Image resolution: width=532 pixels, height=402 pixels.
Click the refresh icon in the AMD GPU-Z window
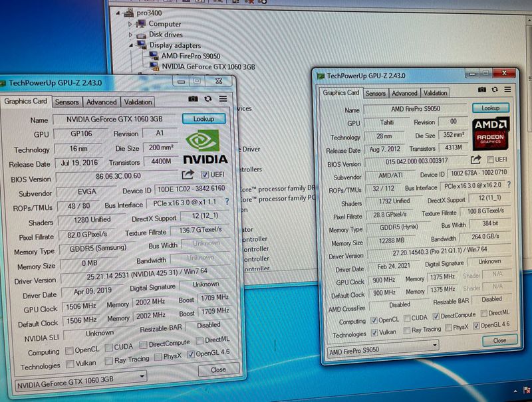(x=495, y=90)
